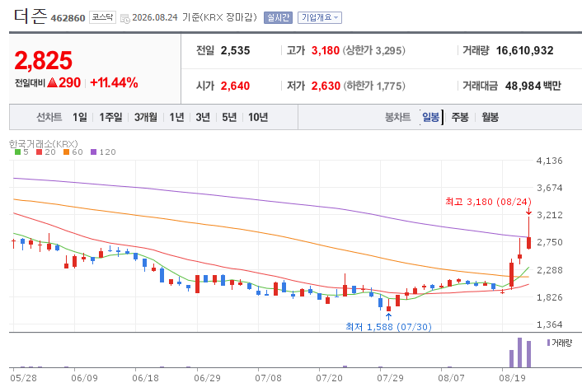Select the 3개월 line chart period
The height and width of the screenshot is (392, 582).
coord(145,117)
